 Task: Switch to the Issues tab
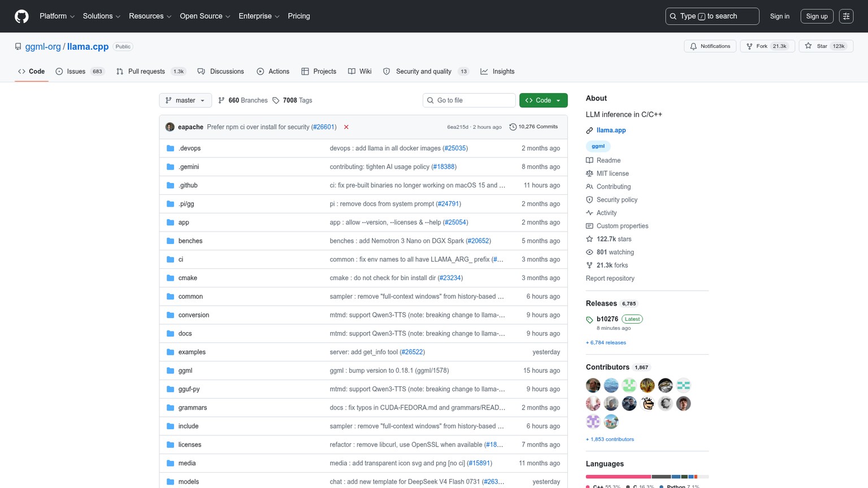(x=80, y=72)
